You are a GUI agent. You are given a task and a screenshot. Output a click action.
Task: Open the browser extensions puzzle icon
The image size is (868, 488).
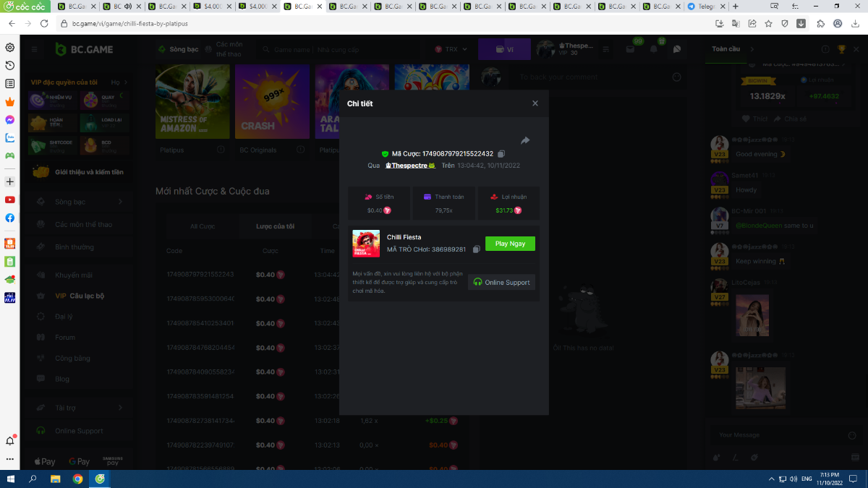click(x=820, y=23)
